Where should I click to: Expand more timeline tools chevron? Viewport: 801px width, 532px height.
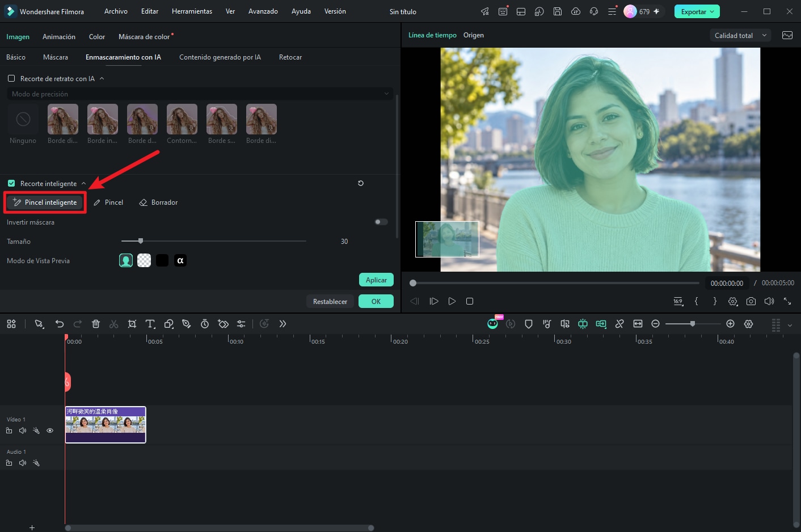[283, 324]
